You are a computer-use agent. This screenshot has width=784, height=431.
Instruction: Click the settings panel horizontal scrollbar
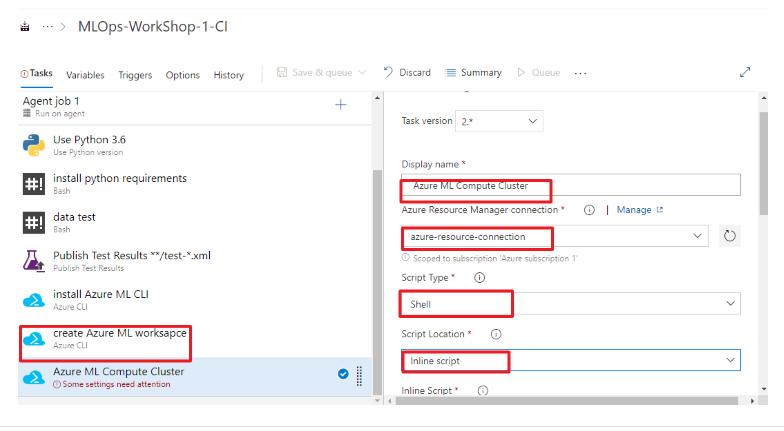(566, 401)
